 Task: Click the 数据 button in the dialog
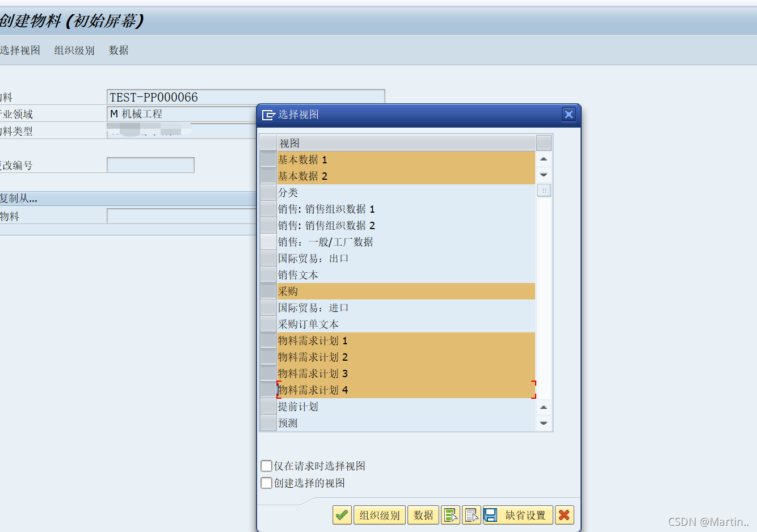(423, 515)
